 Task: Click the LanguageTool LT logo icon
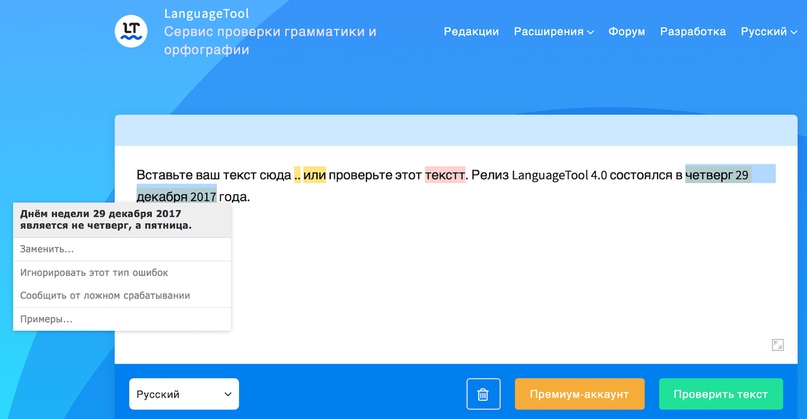click(131, 31)
